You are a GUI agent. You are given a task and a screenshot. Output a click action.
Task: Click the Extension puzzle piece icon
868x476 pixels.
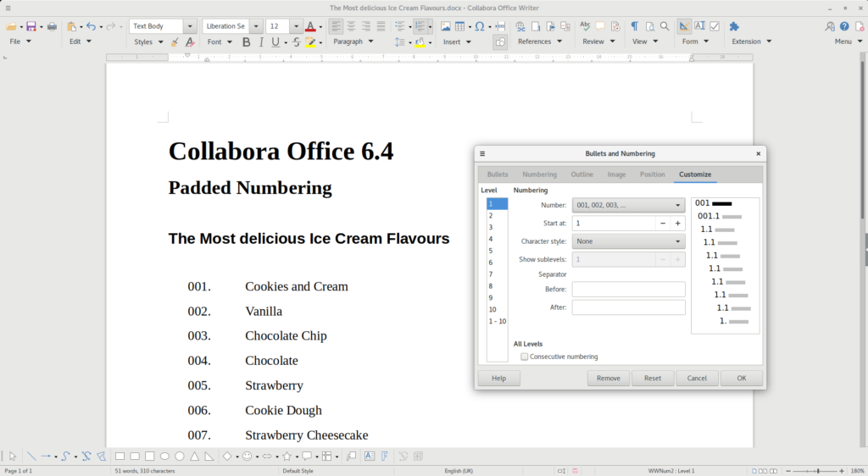734,26
